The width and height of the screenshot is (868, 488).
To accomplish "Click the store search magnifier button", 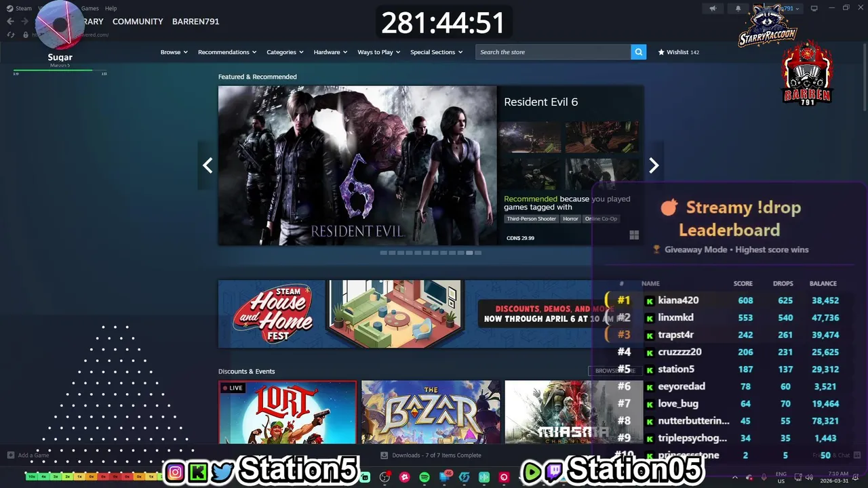I will tap(638, 52).
